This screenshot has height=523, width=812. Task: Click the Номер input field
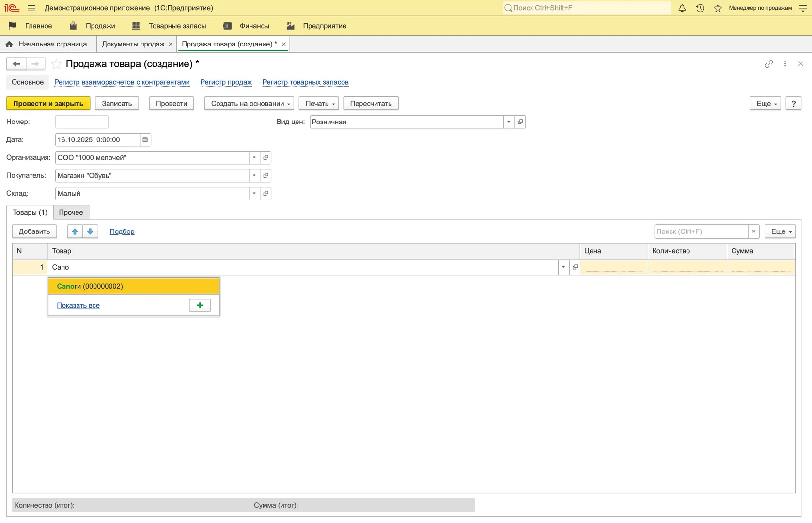pos(82,122)
